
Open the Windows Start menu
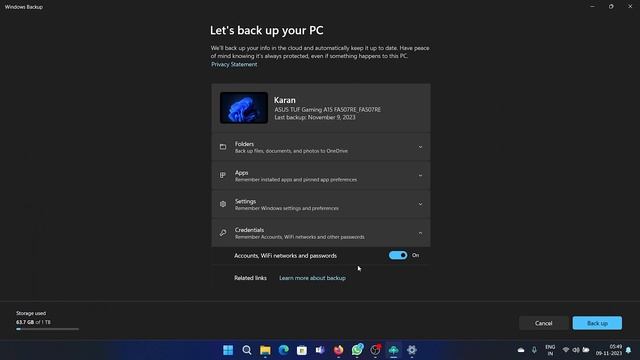coord(228,350)
